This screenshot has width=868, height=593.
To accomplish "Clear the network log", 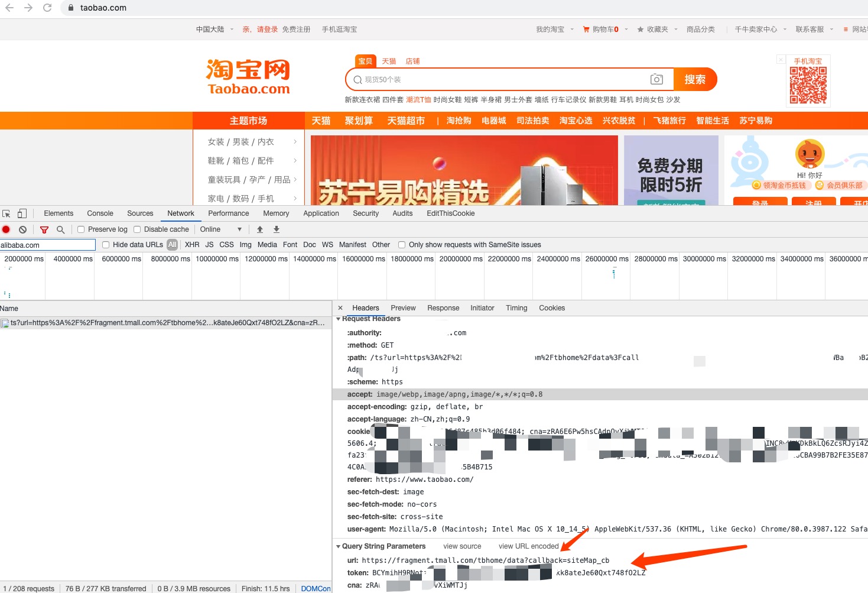I will point(22,229).
